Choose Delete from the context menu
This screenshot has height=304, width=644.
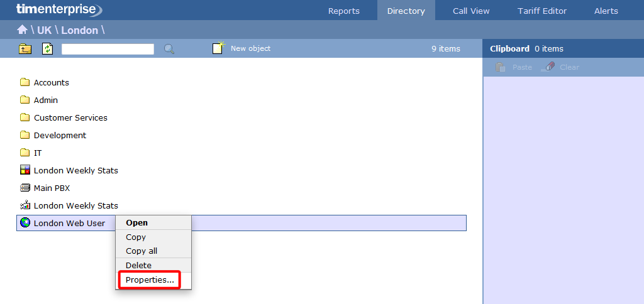click(x=138, y=266)
